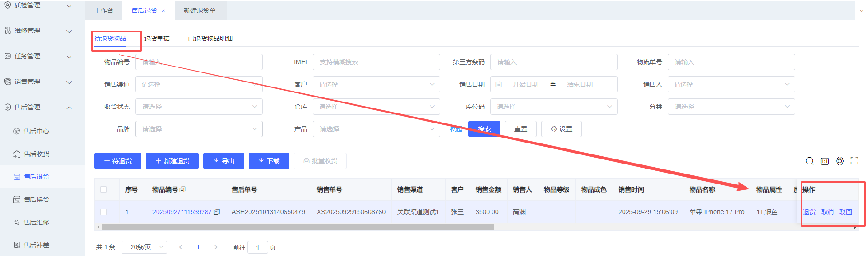Open table column settings gear icon
This screenshot has width=868, height=256.
coord(840,161)
